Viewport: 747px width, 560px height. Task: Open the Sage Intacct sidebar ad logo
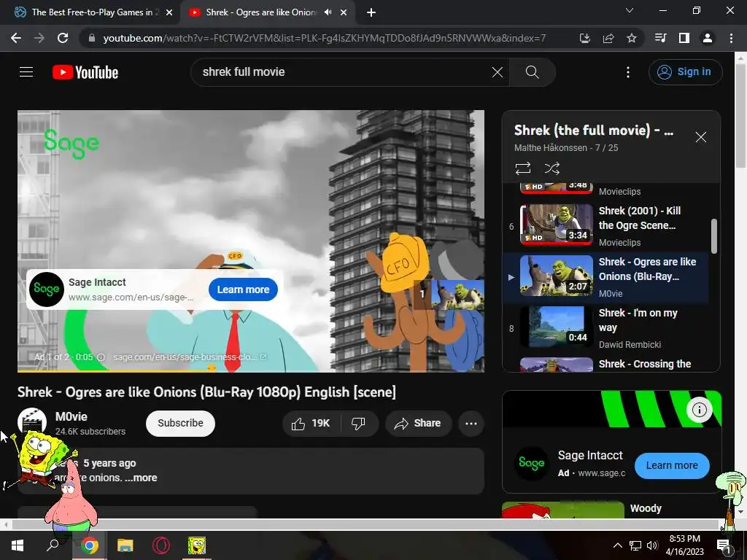click(532, 463)
